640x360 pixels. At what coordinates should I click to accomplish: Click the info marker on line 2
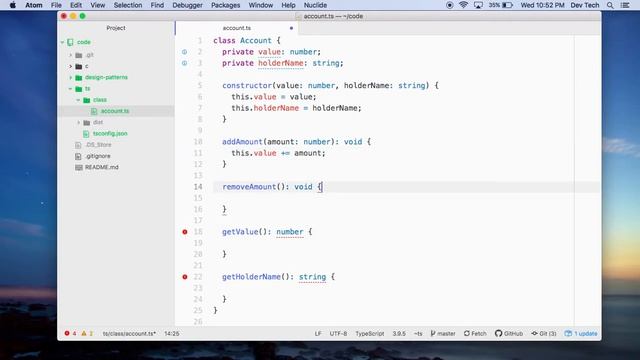pyautogui.click(x=184, y=52)
